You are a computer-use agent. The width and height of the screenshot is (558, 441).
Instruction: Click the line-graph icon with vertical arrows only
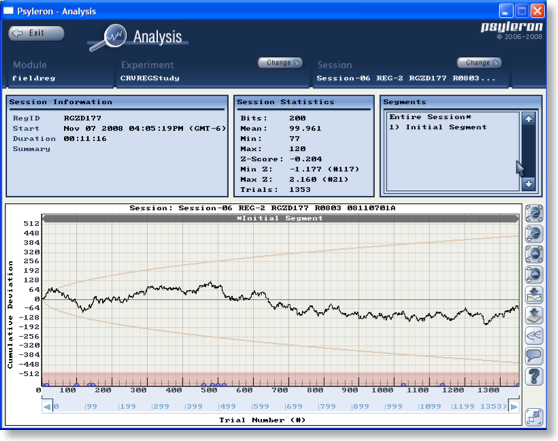[x=534, y=233]
